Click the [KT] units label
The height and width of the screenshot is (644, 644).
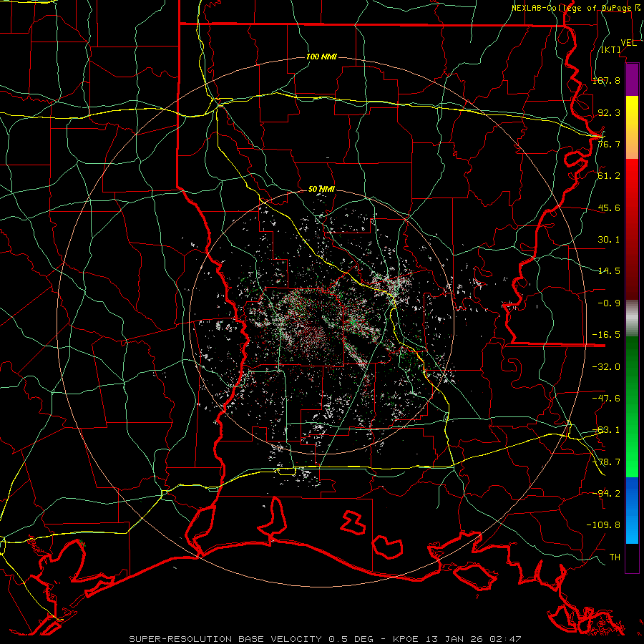tap(611, 49)
